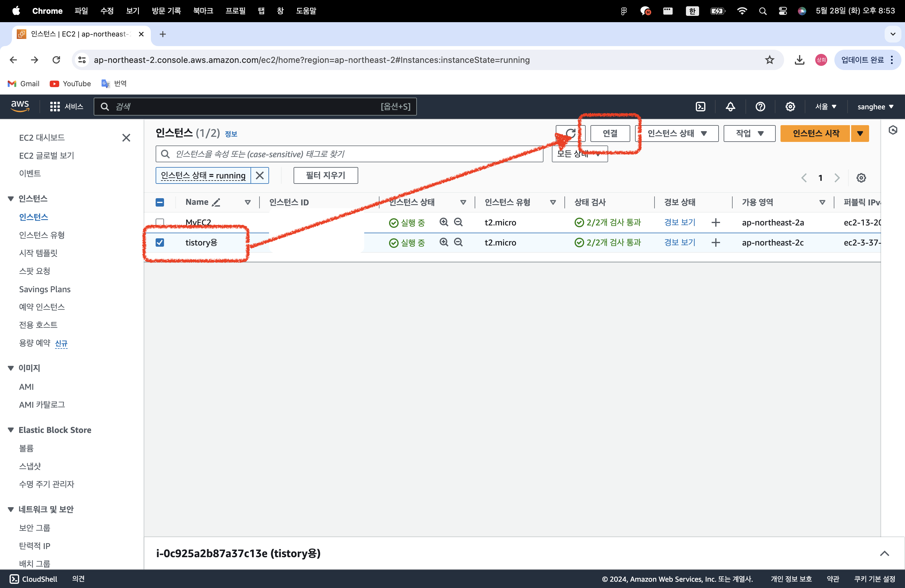Image resolution: width=905 pixels, height=588 pixels.
Task: Click the 연결 connect button
Action: pyautogui.click(x=610, y=134)
